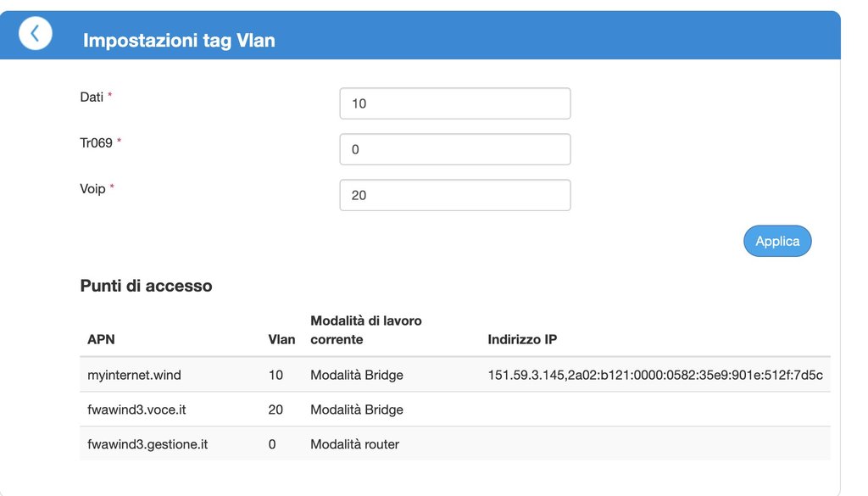Select the fwawind3.gestione.it APN entry
868x496 pixels.
click(147, 443)
